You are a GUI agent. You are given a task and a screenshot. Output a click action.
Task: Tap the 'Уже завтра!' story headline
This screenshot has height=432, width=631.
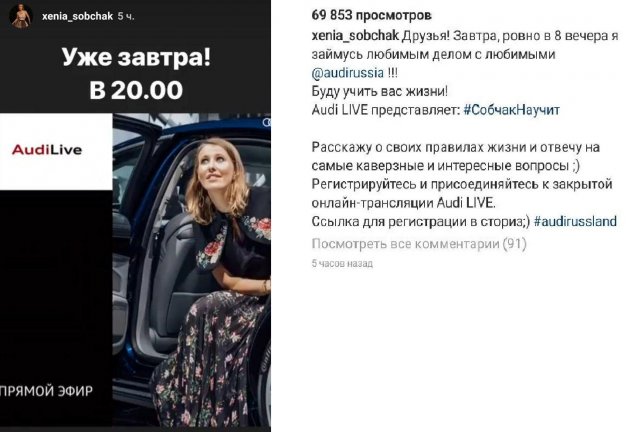coord(136,57)
